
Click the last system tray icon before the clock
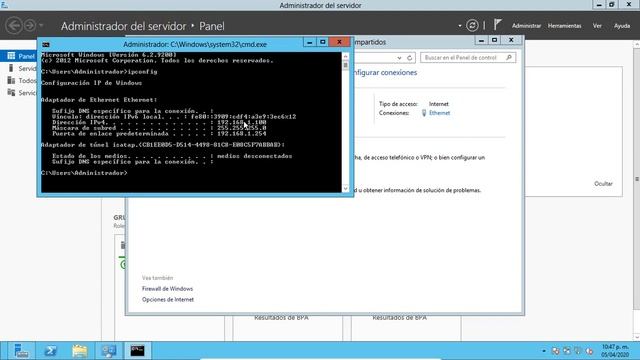pyautogui.click(x=589, y=351)
